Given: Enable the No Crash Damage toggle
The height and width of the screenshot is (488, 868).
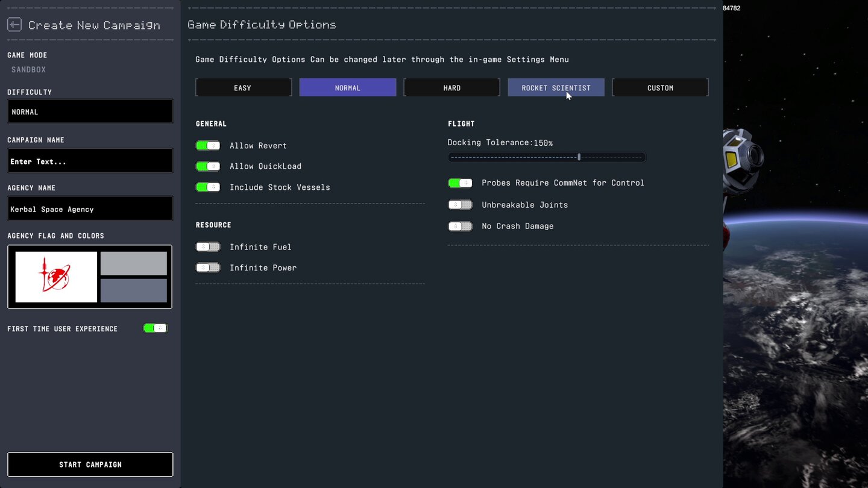Looking at the screenshot, I should pyautogui.click(x=460, y=227).
